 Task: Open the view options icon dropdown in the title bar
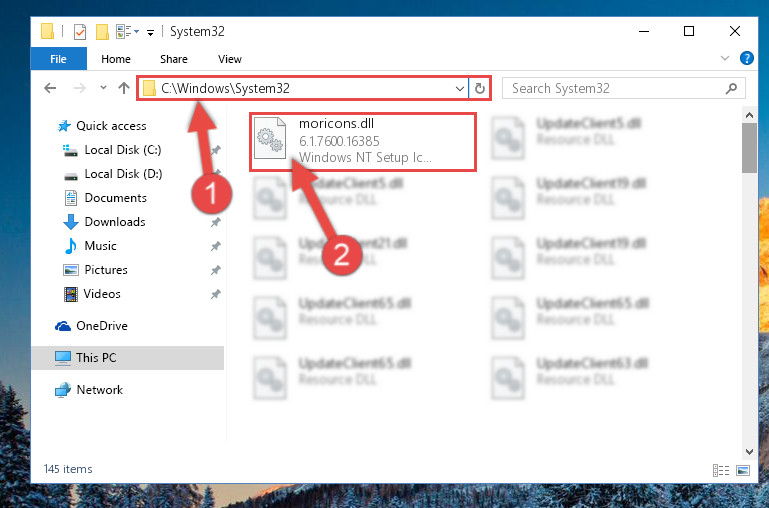(128, 32)
